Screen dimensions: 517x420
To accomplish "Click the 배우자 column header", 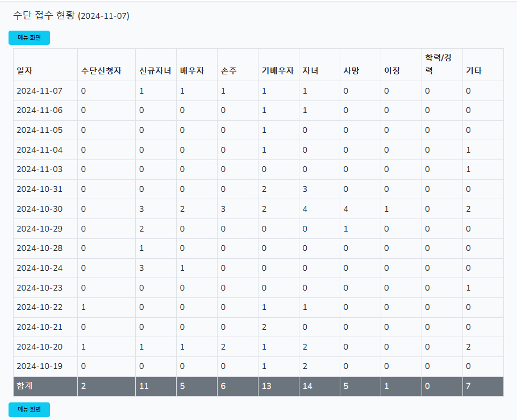I will (192, 71).
